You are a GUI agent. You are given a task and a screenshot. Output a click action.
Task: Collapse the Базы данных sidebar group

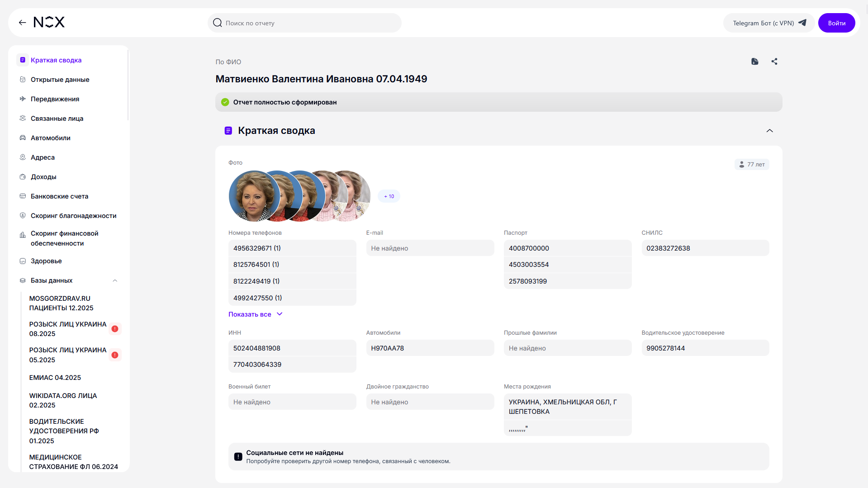pos(115,280)
